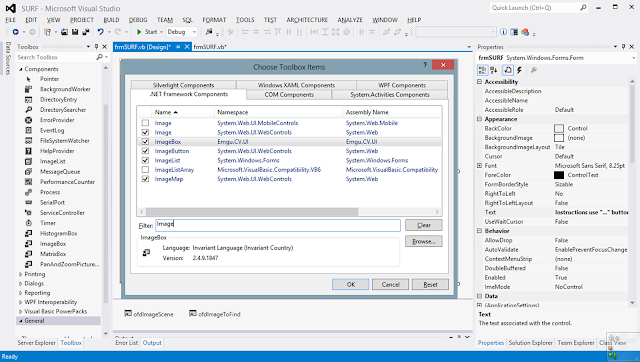Click the Undo arrow in toolbar
Screen dimensions: 640x362
click(x=100, y=32)
